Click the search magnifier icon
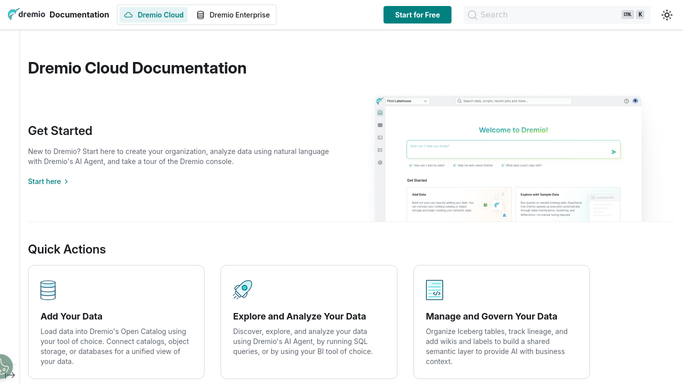The height and width of the screenshot is (384, 683). click(x=472, y=15)
